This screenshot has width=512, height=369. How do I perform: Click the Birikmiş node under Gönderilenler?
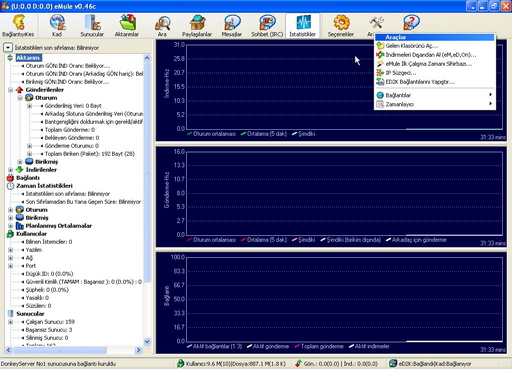46,162
